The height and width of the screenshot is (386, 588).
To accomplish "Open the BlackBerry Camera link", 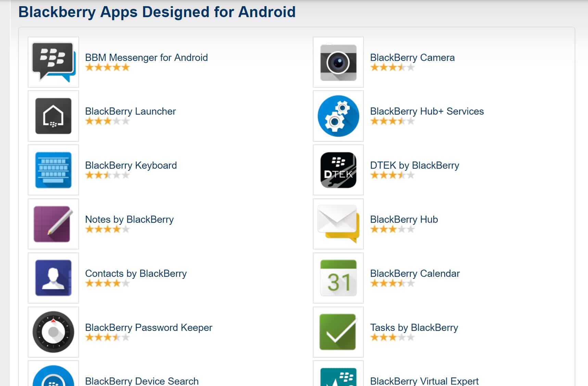I will coord(412,57).
